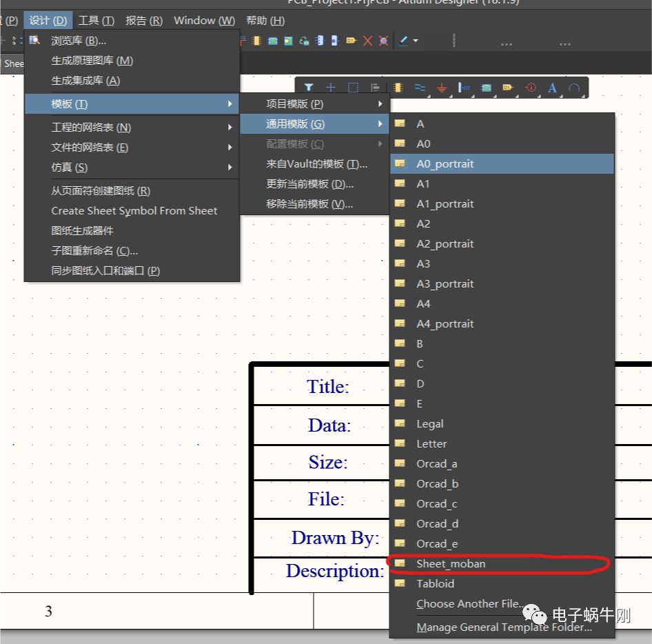Choose the Harness Entry toolbar icon
The width and height of the screenshot is (652, 644).
coord(335,41)
